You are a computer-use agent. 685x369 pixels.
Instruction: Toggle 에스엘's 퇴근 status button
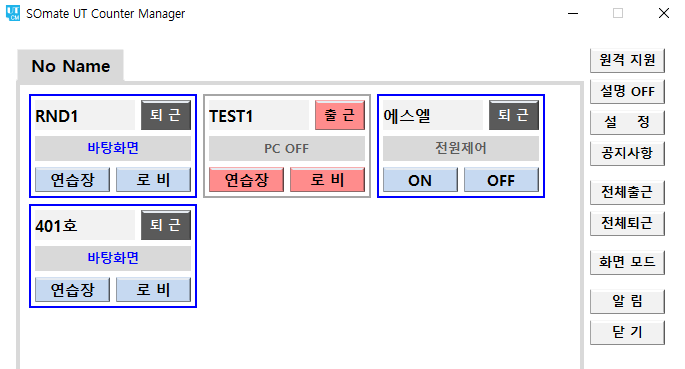tap(514, 115)
